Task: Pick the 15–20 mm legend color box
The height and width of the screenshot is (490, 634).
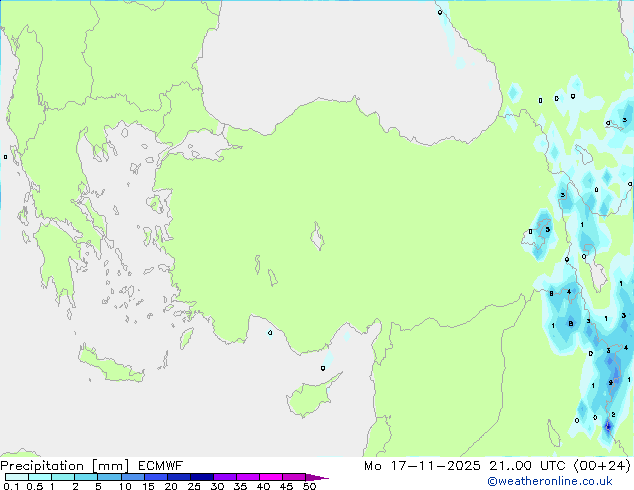Action: point(155,477)
